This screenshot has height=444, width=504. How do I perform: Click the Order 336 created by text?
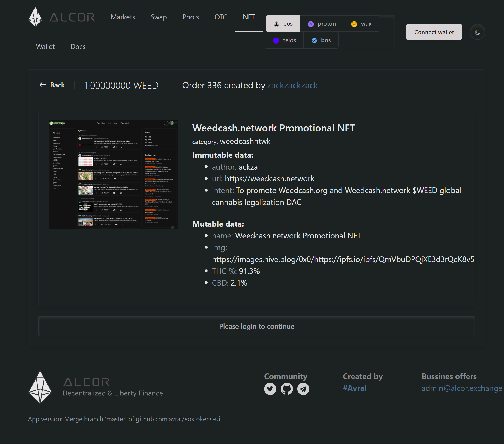[x=223, y=85]
